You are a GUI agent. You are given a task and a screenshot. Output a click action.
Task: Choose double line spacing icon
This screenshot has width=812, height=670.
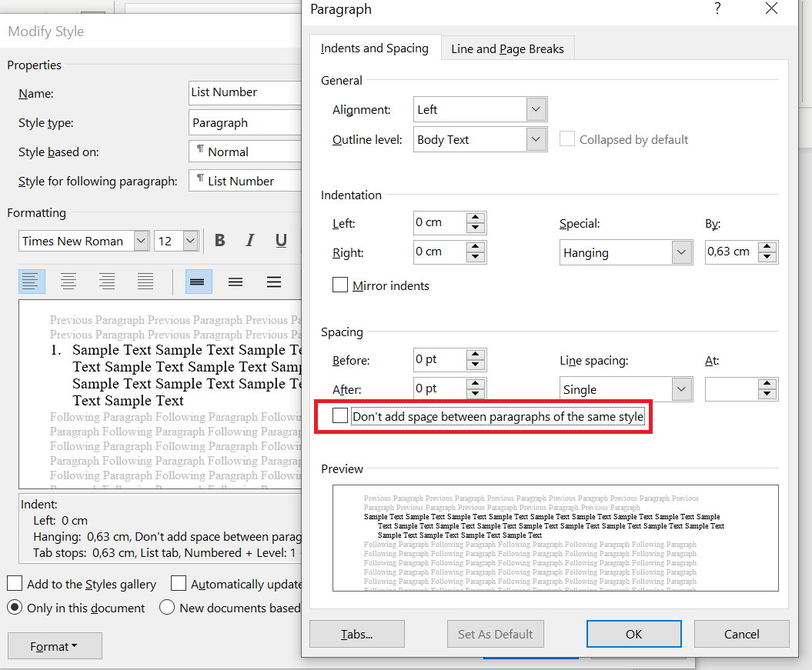point(274,282)
